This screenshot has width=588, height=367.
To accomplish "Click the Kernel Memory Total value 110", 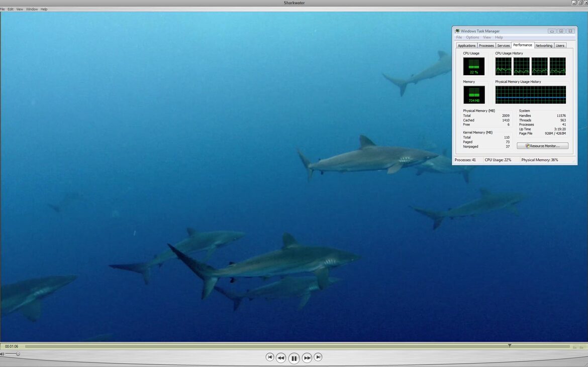I will pos(507,138).
